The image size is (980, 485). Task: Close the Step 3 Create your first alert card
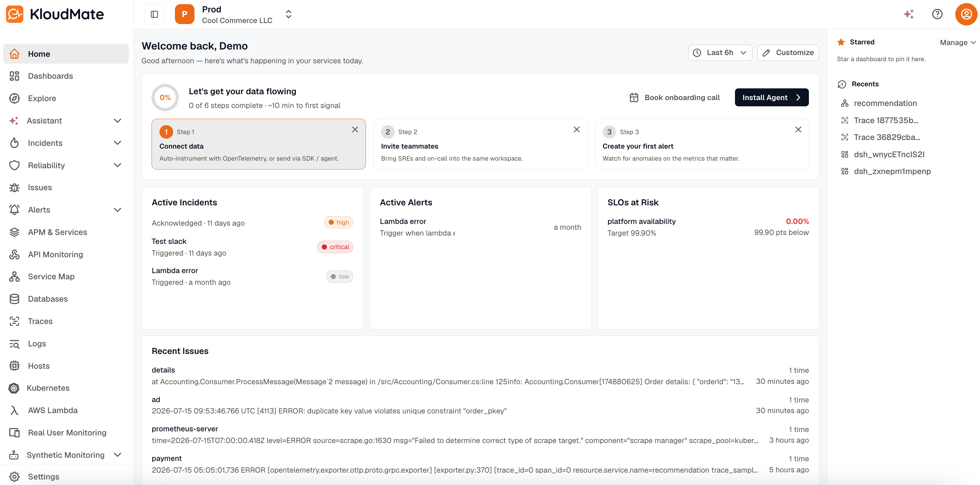(798, 130)
